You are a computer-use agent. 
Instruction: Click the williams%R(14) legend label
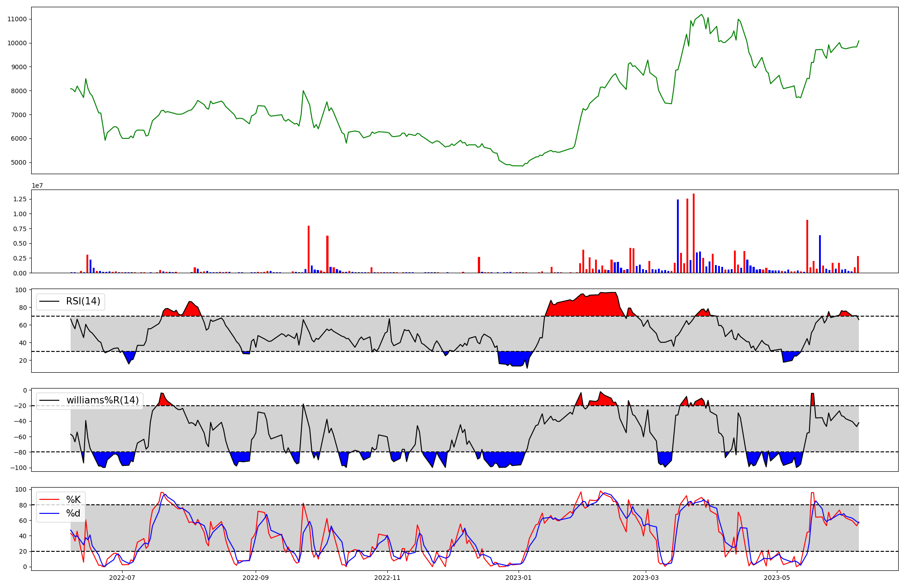pyautogui.click(x=102, y=400)
